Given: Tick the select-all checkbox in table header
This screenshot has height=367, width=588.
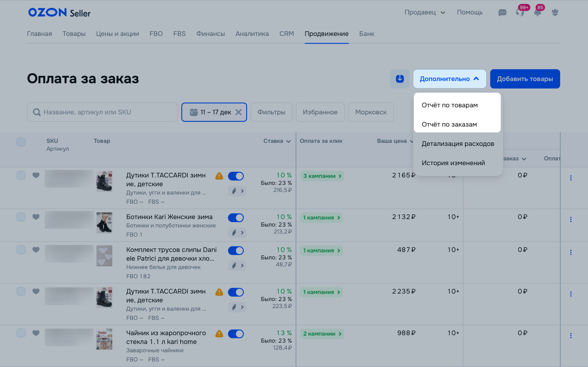Looking at the screenshot, I should pyautogui.click(x=21, y=142).
